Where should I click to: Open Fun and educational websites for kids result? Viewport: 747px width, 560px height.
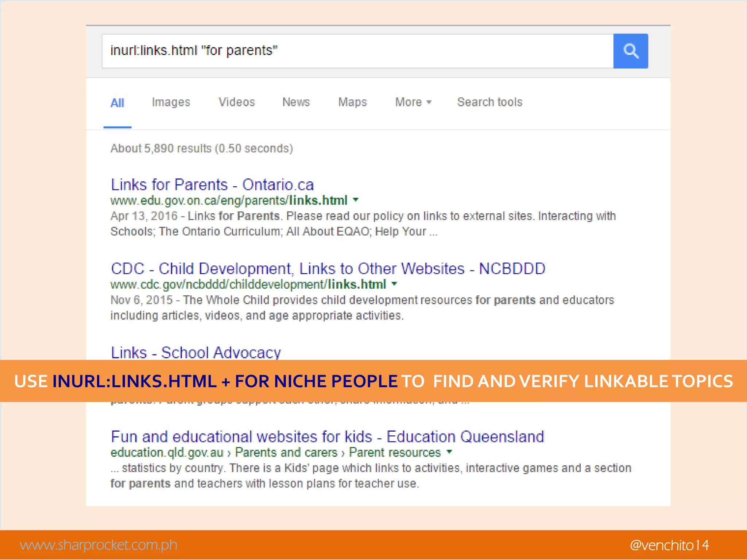[x=327, y=437]
